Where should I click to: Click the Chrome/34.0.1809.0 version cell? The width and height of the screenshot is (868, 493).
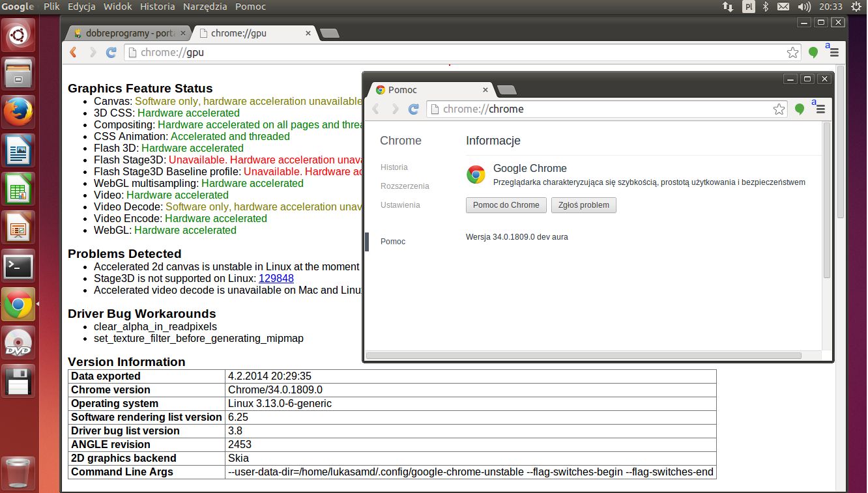(x=470, y=389)
